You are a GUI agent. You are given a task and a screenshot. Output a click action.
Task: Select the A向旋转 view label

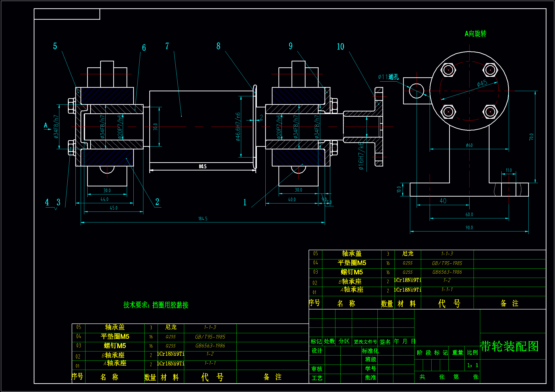tap(475, 34)
